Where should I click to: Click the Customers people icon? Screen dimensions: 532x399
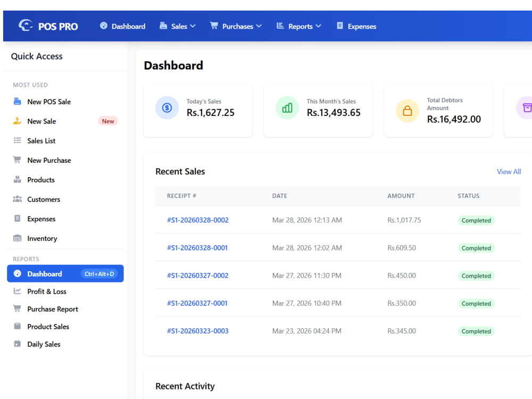18,199
